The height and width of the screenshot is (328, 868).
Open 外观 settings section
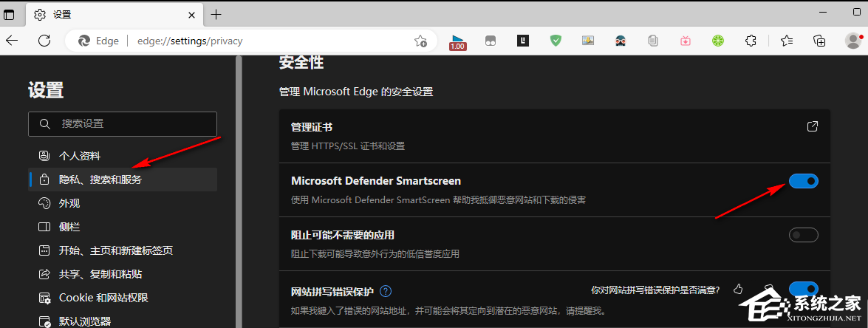pyautogui.click(x=69, y=203)
